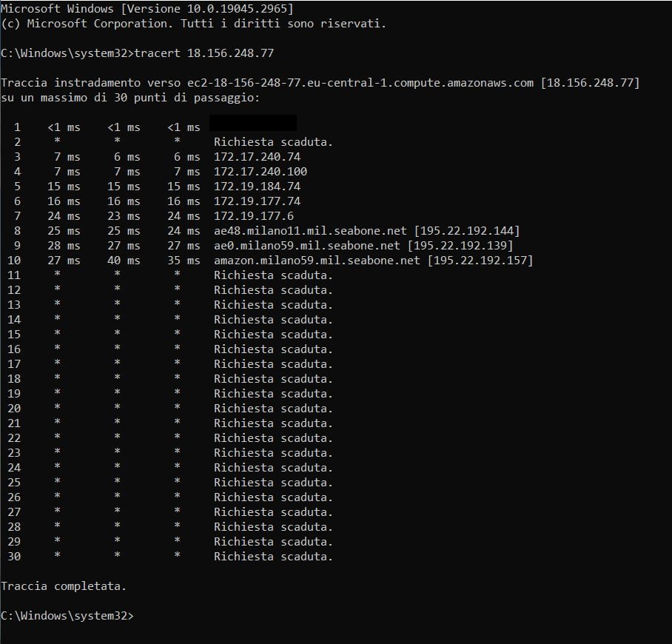Click "Richiesta scaduta." on hop 11
Image resolution: width=672 pixels, height=644 pixels.
(x=273, y=275)
